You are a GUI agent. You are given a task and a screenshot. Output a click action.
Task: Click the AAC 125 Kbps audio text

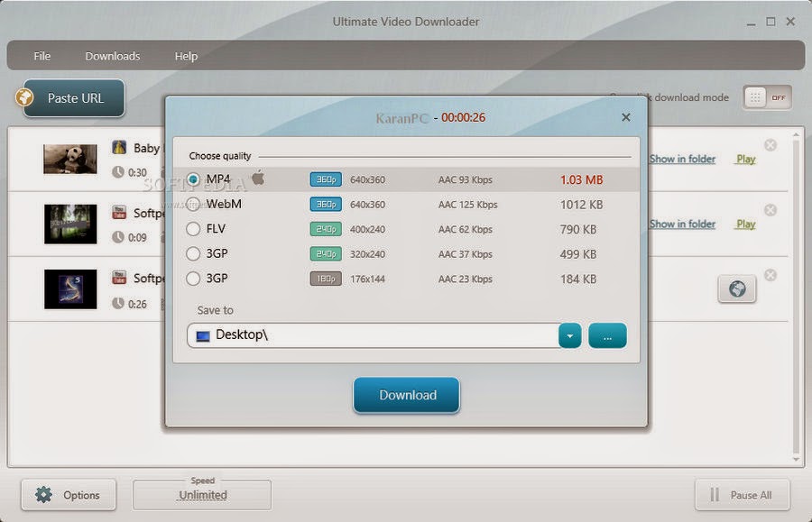pyautogui.click(x=467, y=205)
